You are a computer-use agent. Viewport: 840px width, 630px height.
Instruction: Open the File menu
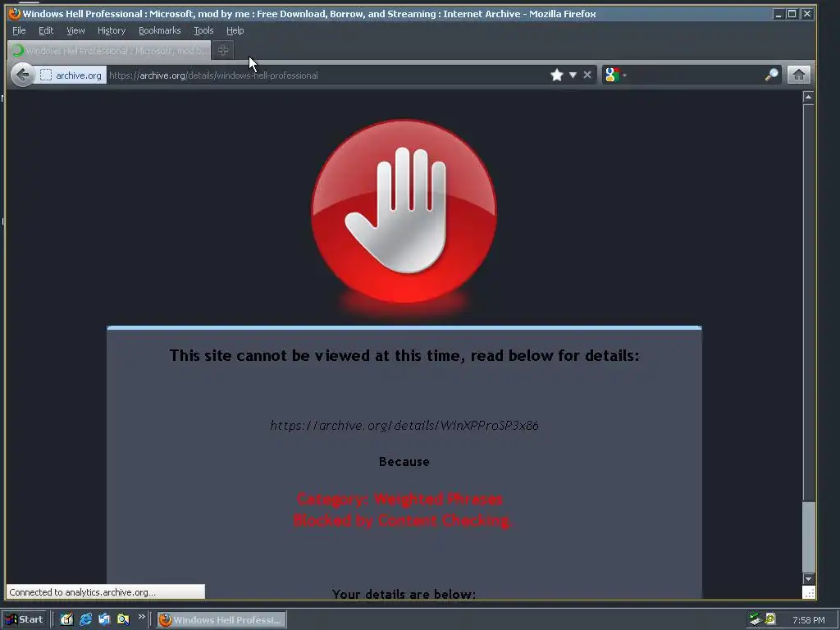(x=19, y=30)
